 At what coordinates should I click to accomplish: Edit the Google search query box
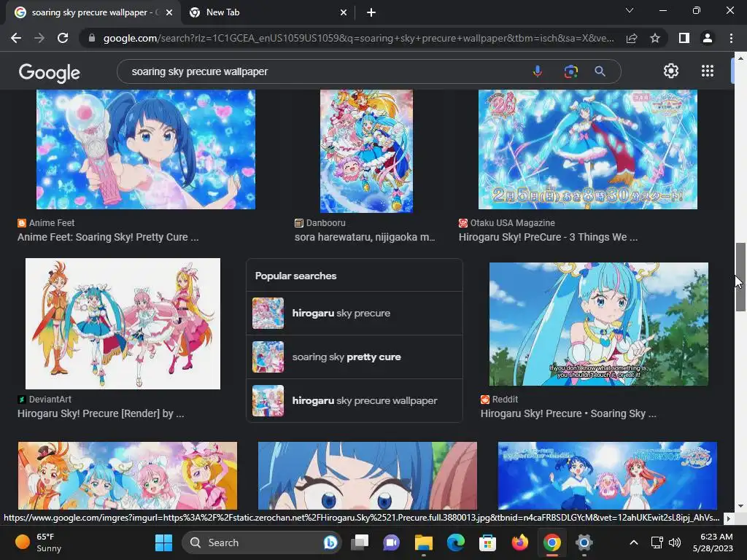[x=324, y=71]
